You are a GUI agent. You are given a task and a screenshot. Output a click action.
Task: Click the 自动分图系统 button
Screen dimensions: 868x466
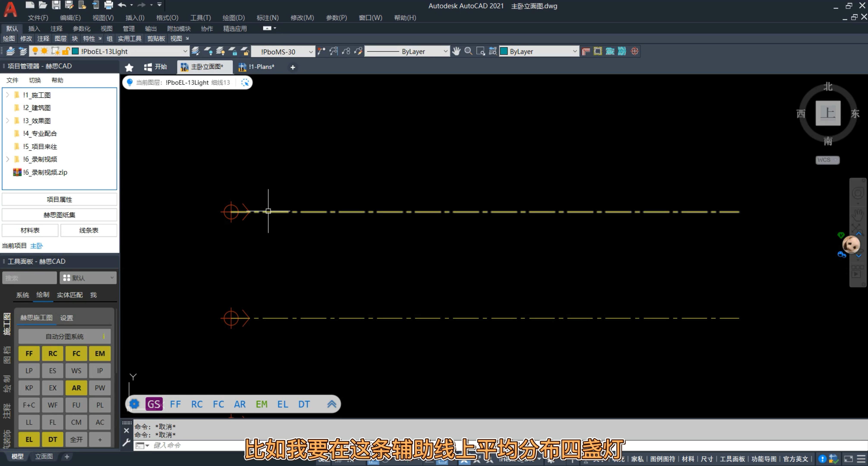pos(64,336)
